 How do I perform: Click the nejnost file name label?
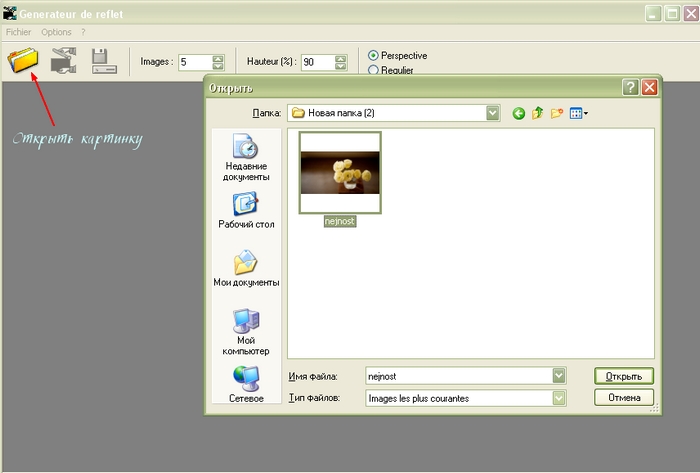(340, 221)
